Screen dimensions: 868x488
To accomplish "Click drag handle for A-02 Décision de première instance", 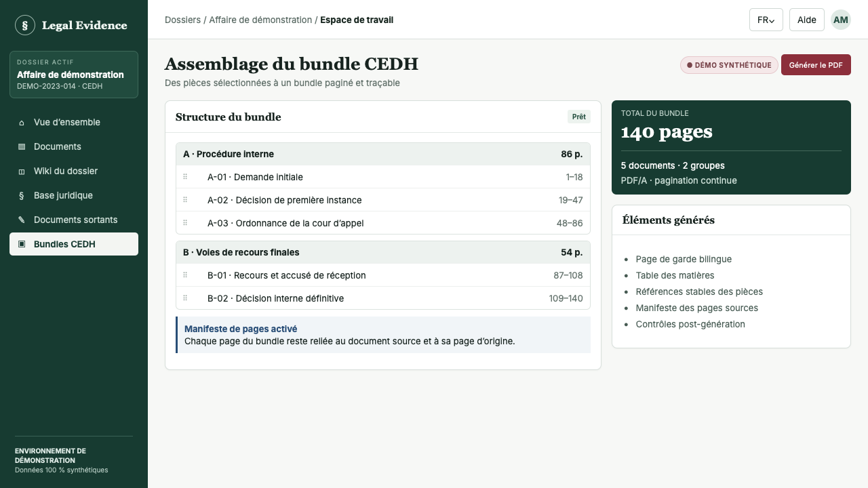I will (185, 200).
